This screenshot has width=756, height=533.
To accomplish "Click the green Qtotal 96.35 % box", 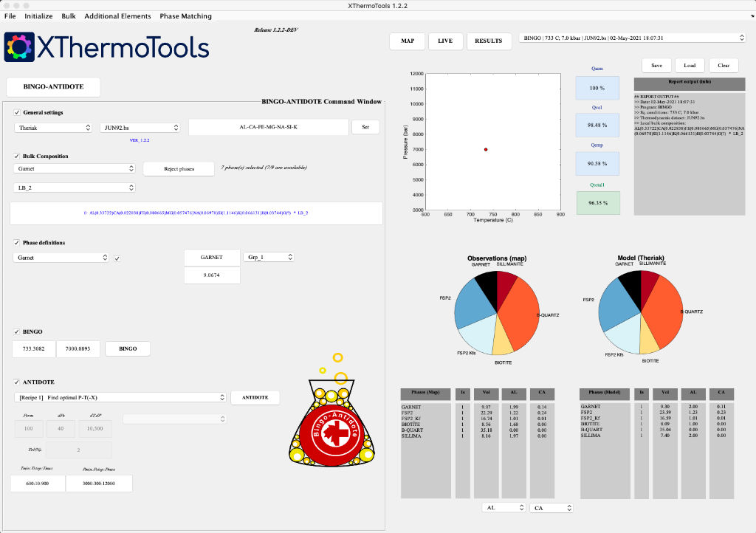I will 598,203.
